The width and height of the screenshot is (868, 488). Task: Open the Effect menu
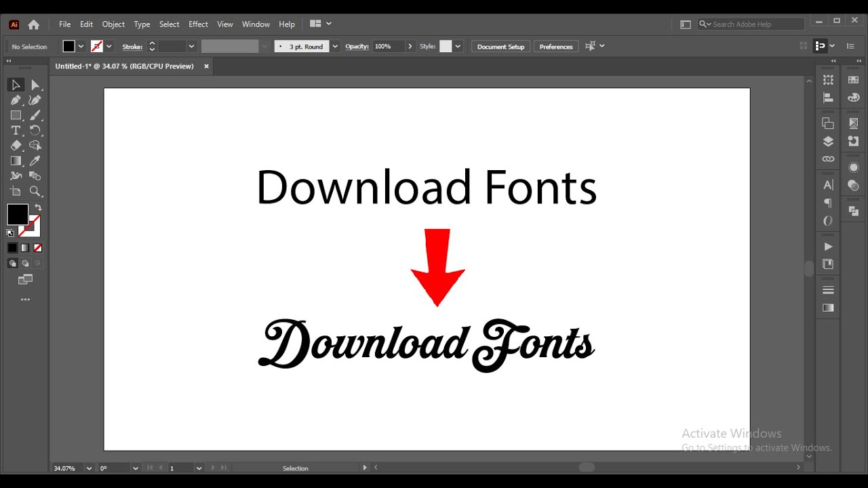pos(198,24)
